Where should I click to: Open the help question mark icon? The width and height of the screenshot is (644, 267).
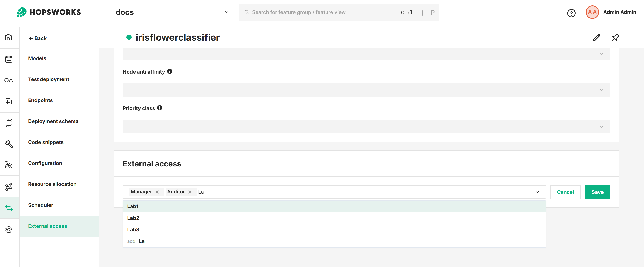pyautogui.click(x=571, y=13)
